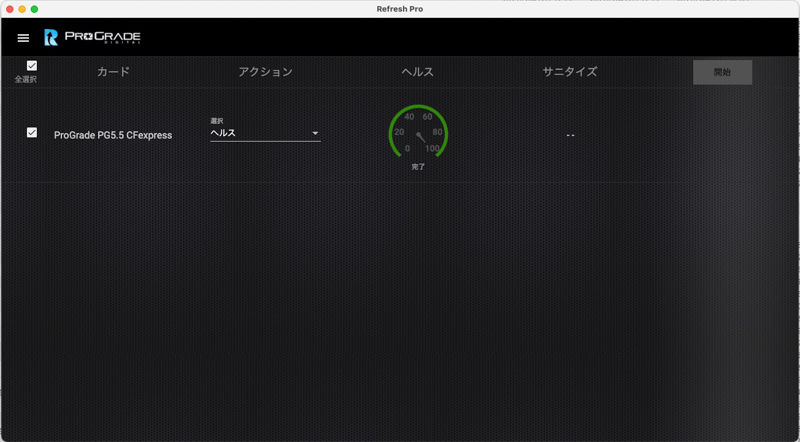Select the ProGrade PG5.5 CFexpress card name
Viewport: 800px width, 442px height.
tap(113, 135)
